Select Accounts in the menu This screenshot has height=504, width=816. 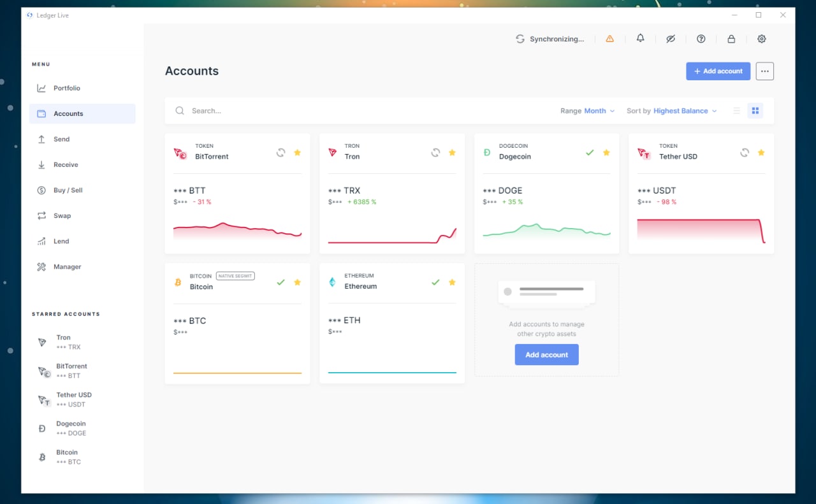[x=82, y=113]
